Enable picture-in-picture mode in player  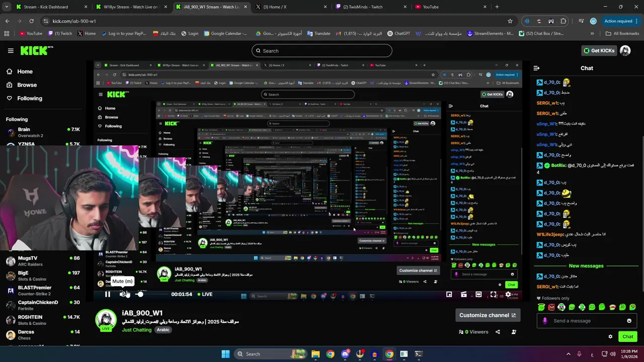coord(449,295)
